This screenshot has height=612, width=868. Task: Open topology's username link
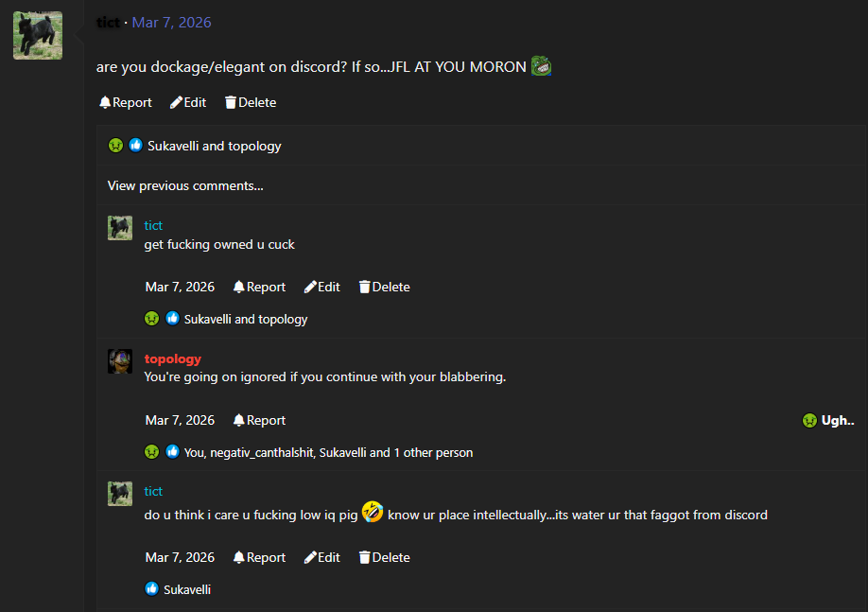(172, 358)
